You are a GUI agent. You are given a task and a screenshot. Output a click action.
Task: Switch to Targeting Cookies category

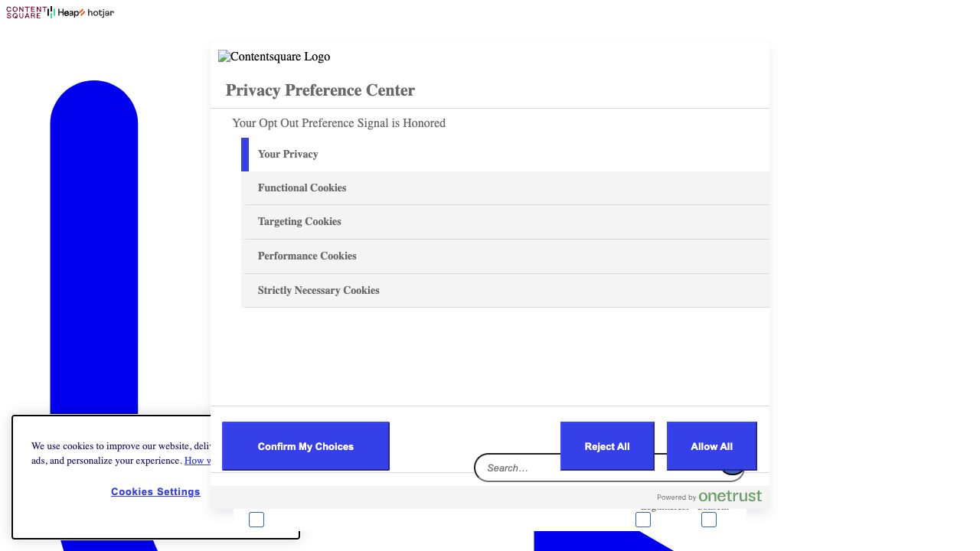[299, 222]
